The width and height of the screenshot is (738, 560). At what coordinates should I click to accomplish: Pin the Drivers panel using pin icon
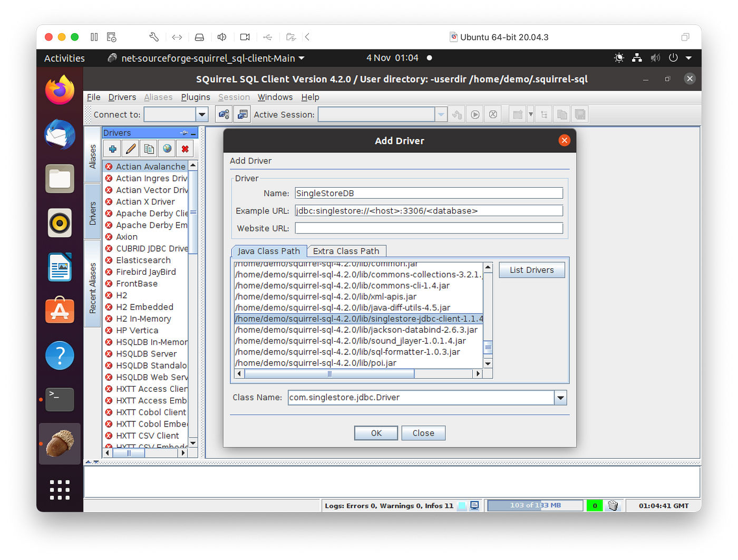(183, 132)
